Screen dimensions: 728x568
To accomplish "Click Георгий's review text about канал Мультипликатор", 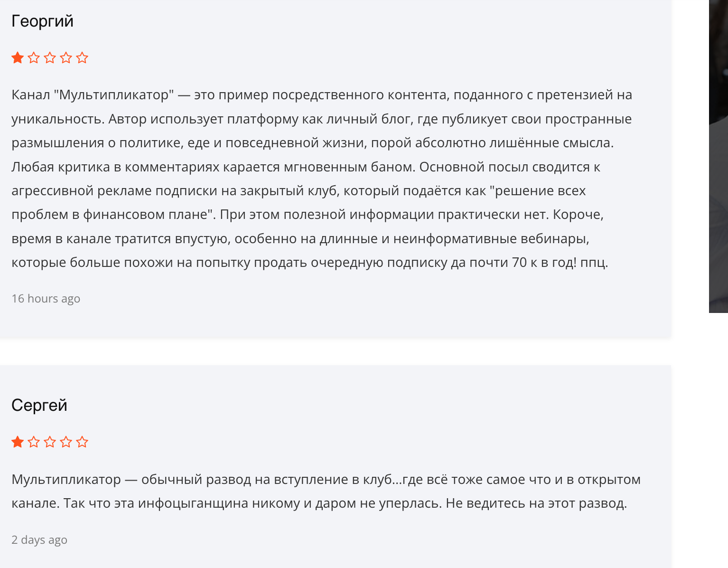I will [x=322, y=179].
